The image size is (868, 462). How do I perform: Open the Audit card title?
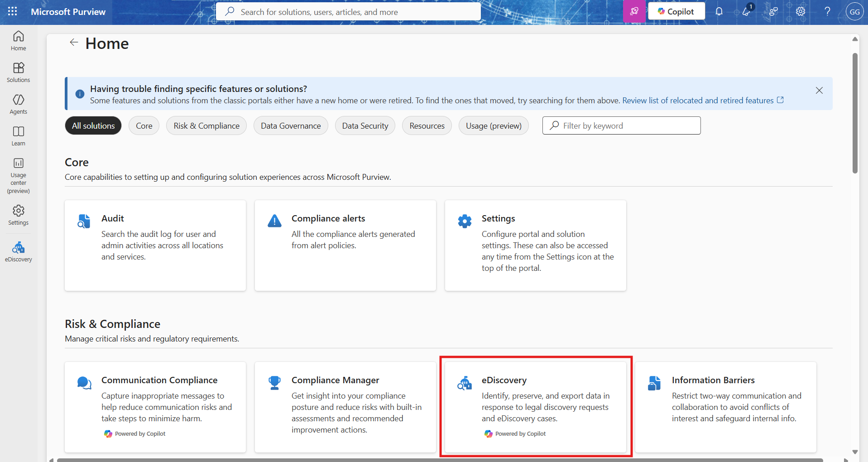(x=113, y=218)
